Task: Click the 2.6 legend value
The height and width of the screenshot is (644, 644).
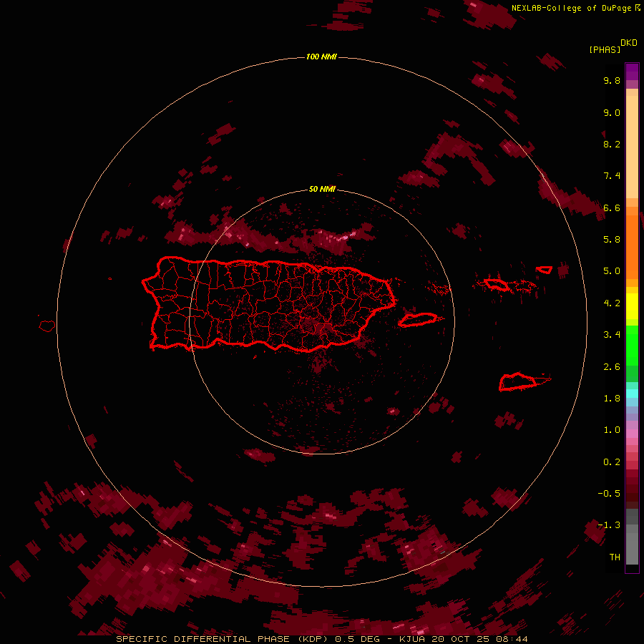Action: coord(612,367)
